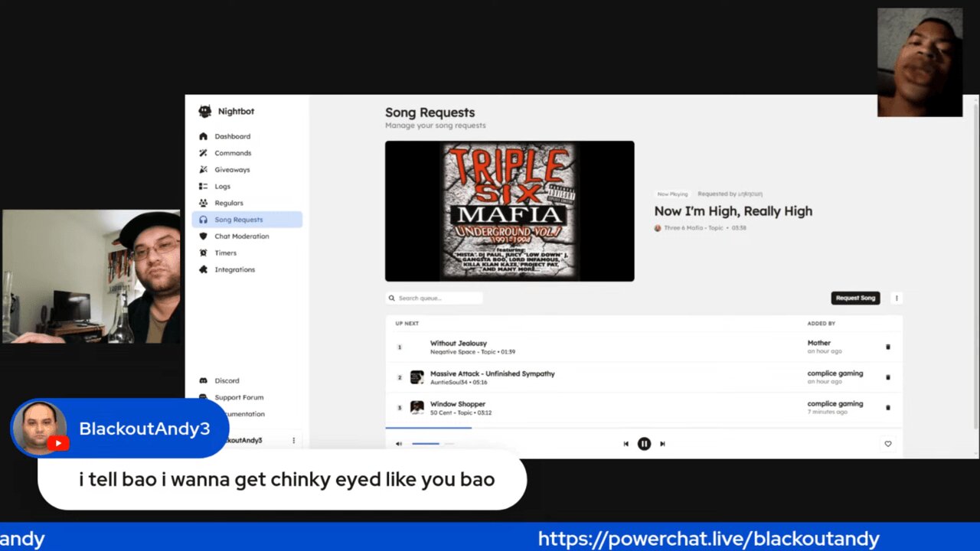Click the Dashboard home icon
The image size is (980, 551).
[203, 136]
